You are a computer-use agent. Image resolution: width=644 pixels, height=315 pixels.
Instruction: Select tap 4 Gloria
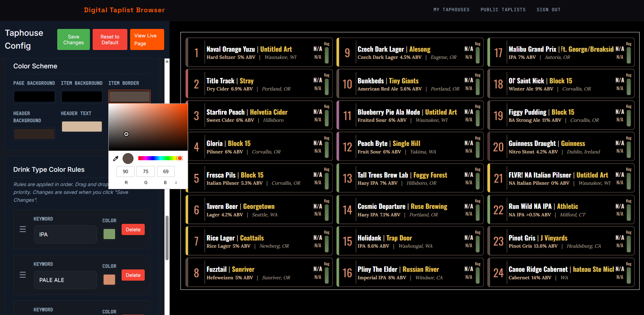[x=259, y=147]
